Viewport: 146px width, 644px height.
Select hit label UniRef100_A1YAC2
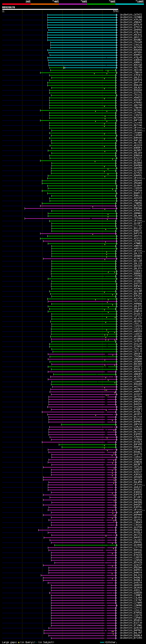[131, 259]
